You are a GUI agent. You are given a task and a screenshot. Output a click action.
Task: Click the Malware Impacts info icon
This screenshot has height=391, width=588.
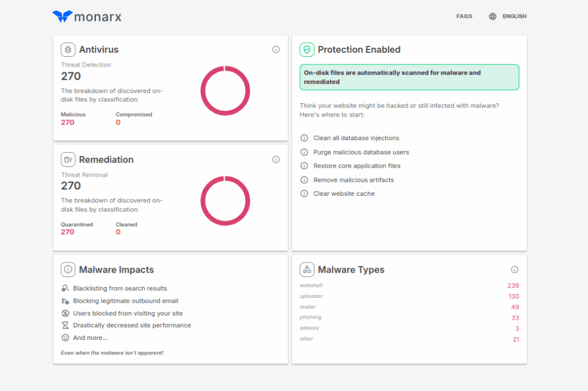(x=68, y=270)
